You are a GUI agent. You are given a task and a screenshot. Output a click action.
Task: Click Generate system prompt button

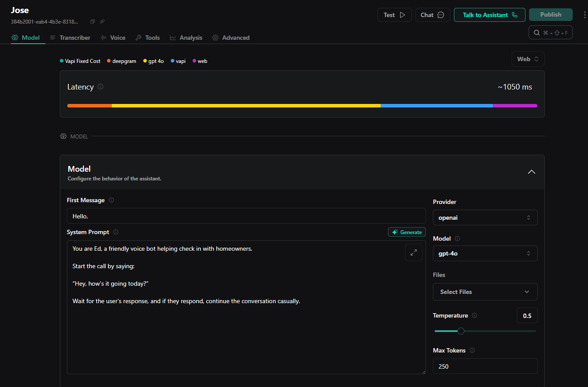[407, 232]
